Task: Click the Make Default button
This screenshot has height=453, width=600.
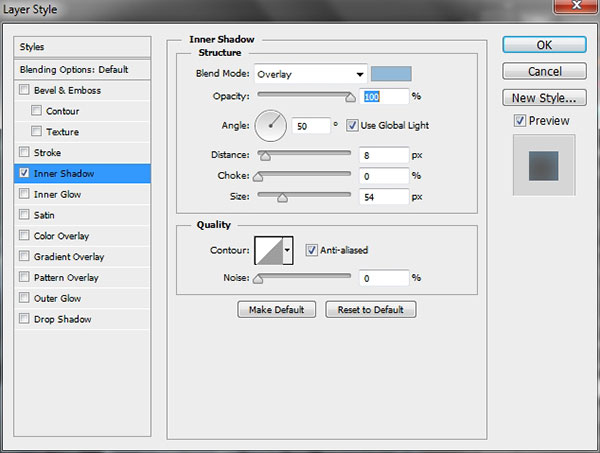Action: [276, 310]
